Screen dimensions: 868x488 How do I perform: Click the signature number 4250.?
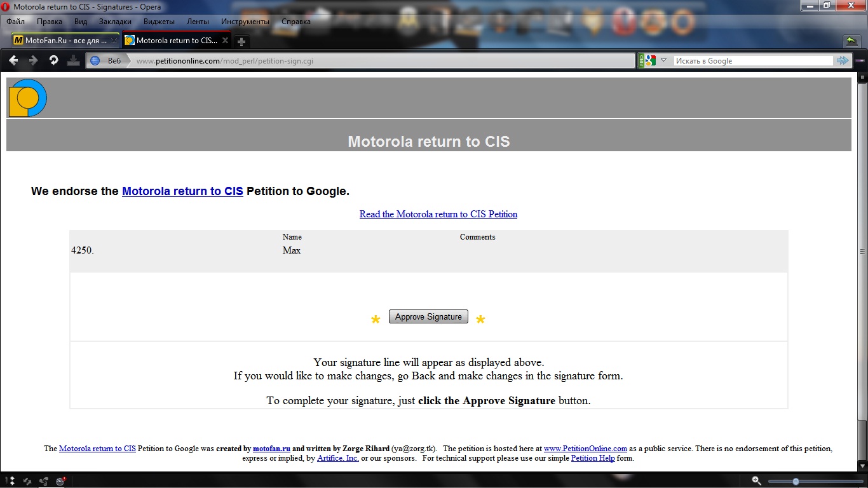(83, 250)
